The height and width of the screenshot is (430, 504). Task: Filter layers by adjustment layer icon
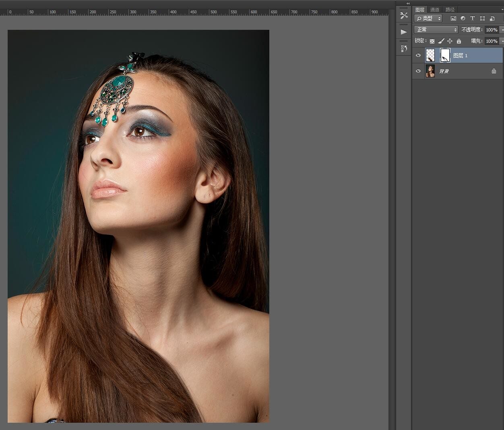[463, 19]
